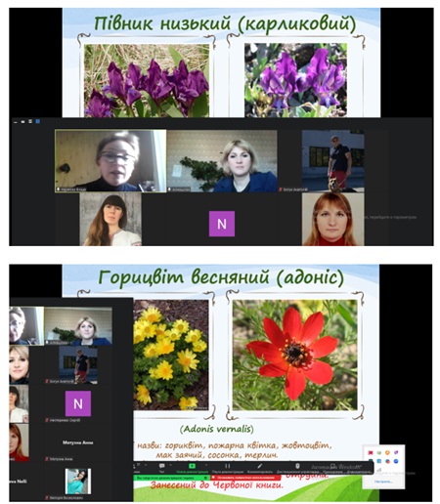The image size is (440, 504).
Task: Click the green 'you are sharing' status bar
Action: (171, 478)
